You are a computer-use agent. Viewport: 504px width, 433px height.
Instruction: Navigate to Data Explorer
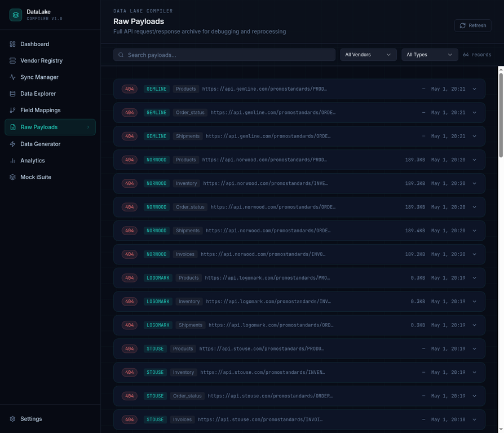pyautogui.click(x=50, y=94)
